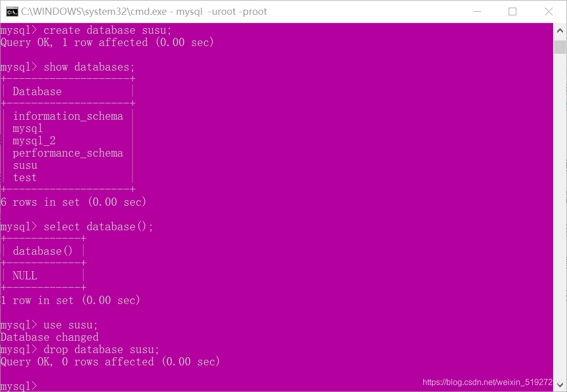This screenshot has height=392, width=567.
Task: Click the '1 row in set' line
Action: click(71, 300)
